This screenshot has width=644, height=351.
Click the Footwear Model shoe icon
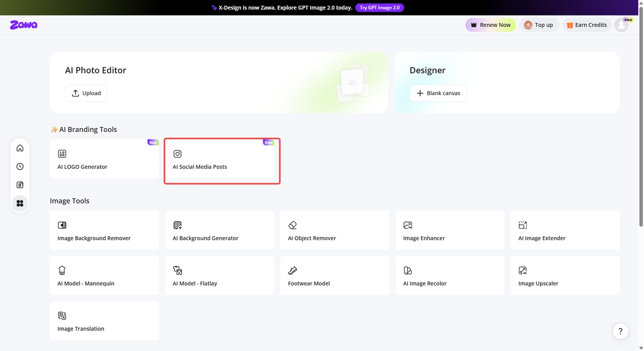click(x=292, y=270)
